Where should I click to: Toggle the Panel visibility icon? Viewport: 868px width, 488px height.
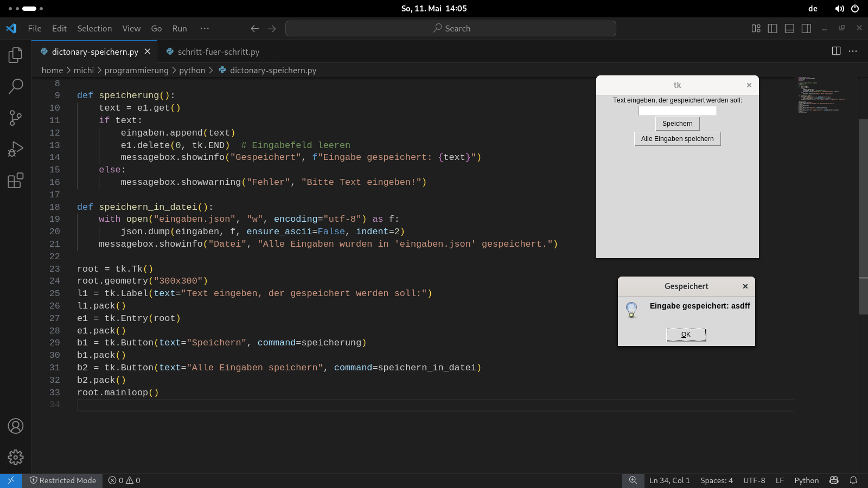pos(789,28)
